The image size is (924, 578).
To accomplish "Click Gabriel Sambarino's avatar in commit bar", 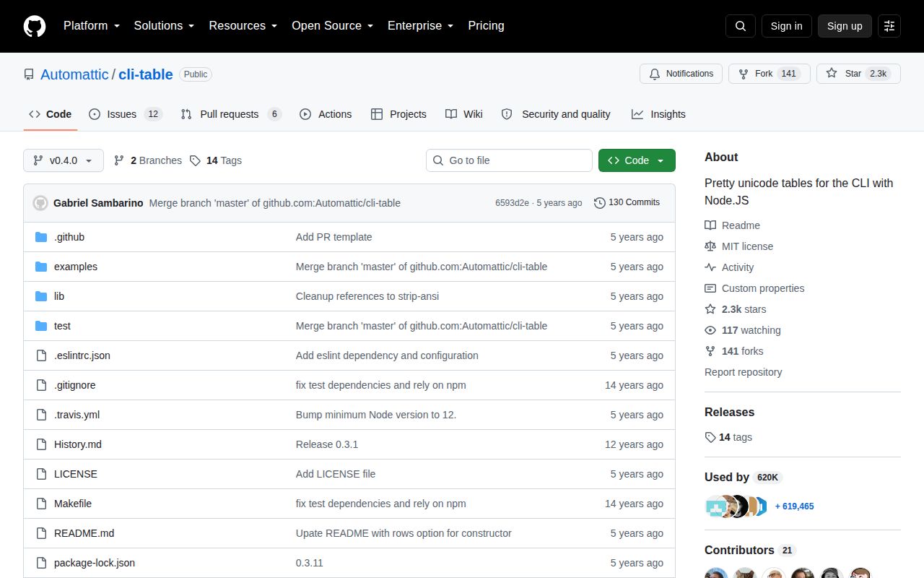I will pyautogui.click(x=40, y=203).
